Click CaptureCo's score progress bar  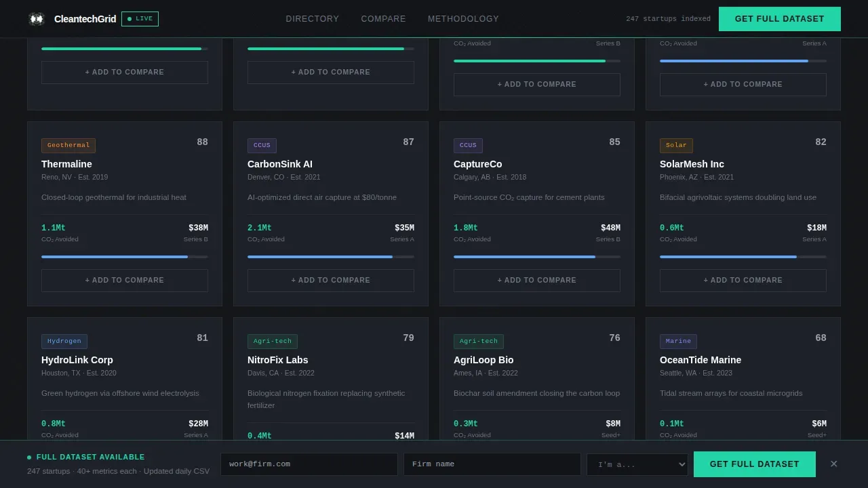tap(537, 257)
